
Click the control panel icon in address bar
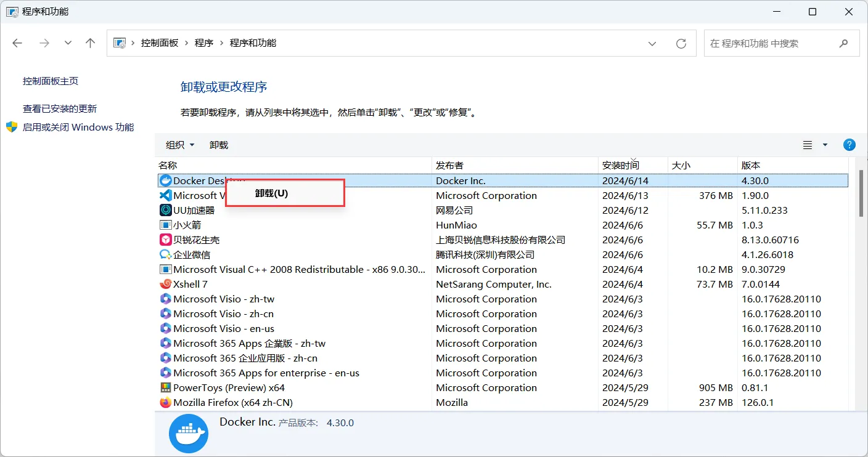pyautogui.click(x=120, y=43)
